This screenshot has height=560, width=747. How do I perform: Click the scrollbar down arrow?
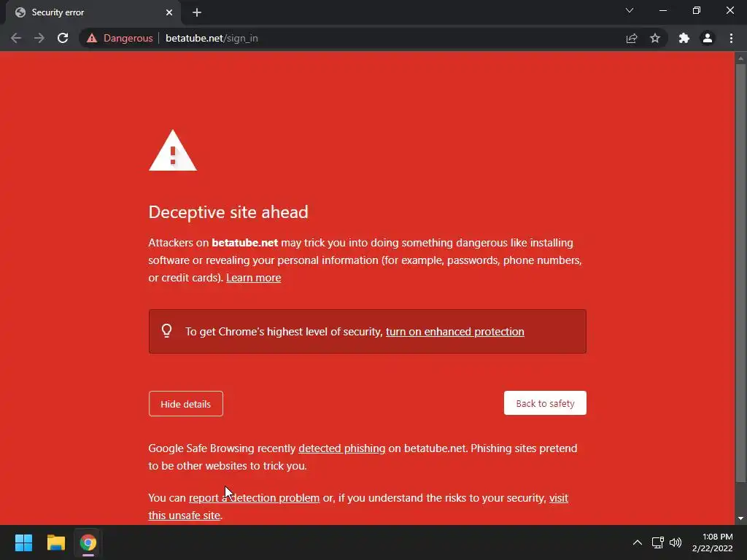[x=740, y=518]
